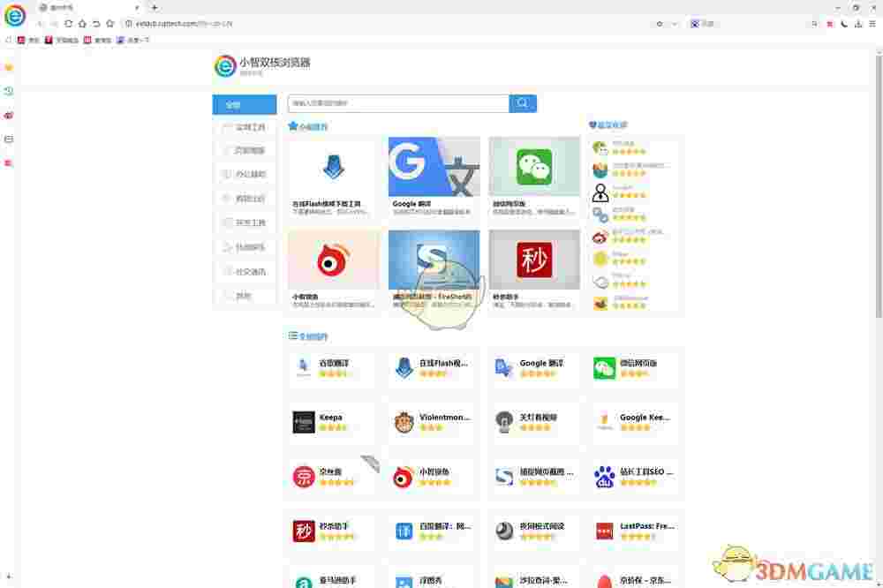
Task: Click the night mode reading moon icon
Action: tap(504, 531)
